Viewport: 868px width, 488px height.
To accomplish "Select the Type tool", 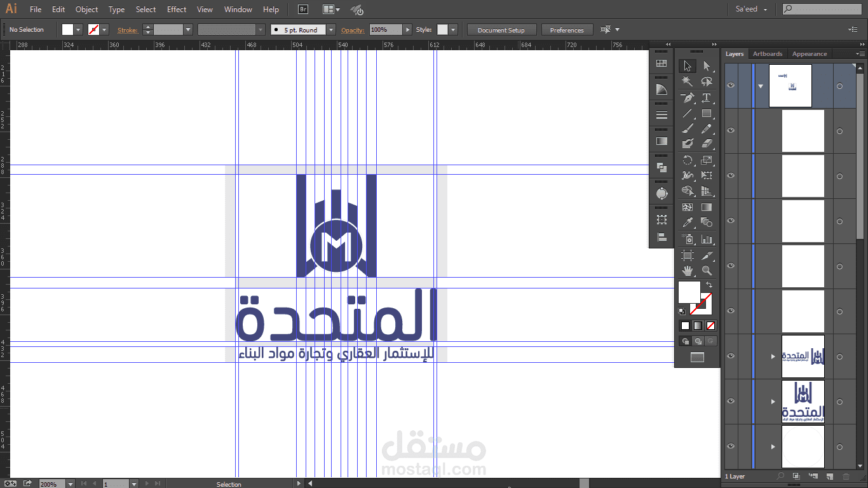I will [x=707, y=98].
